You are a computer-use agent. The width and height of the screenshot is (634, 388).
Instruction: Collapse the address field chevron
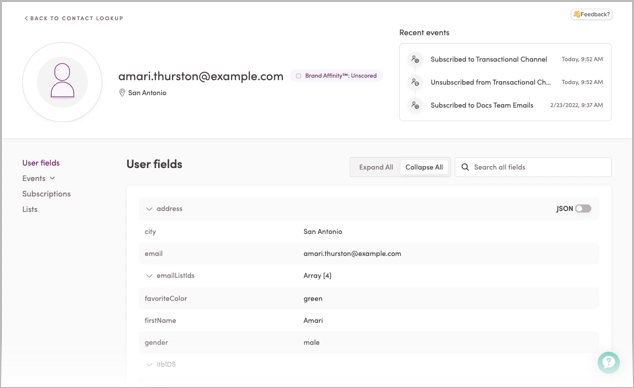[x=149, y=209]
